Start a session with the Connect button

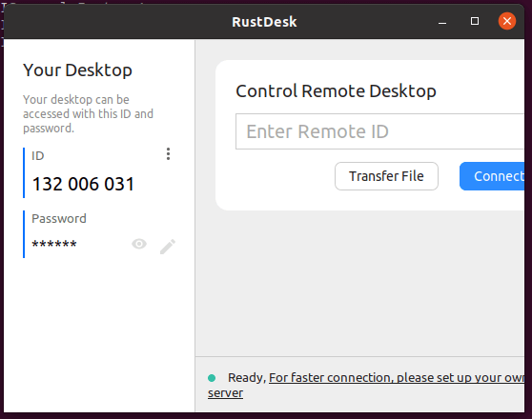tap(492, 176)
